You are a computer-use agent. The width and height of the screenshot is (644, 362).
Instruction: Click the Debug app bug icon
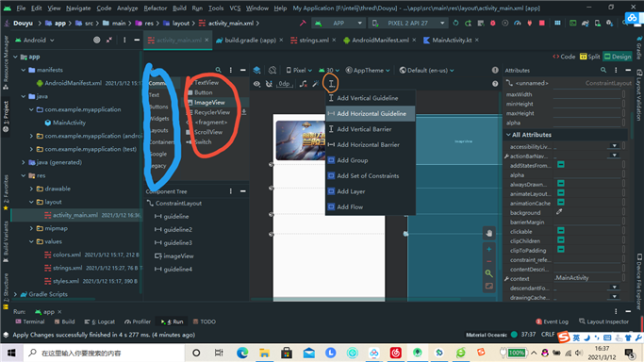pos(493,23)
